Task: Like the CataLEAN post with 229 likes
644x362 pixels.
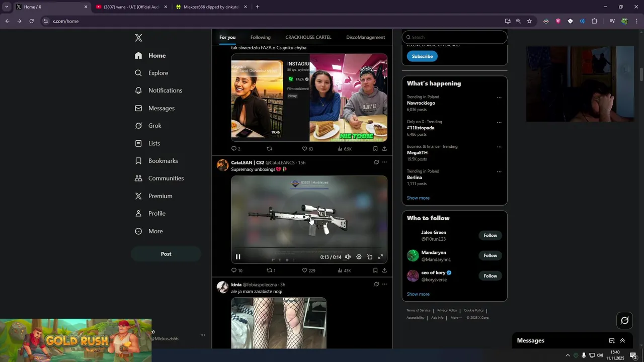Action: [304, 270]
